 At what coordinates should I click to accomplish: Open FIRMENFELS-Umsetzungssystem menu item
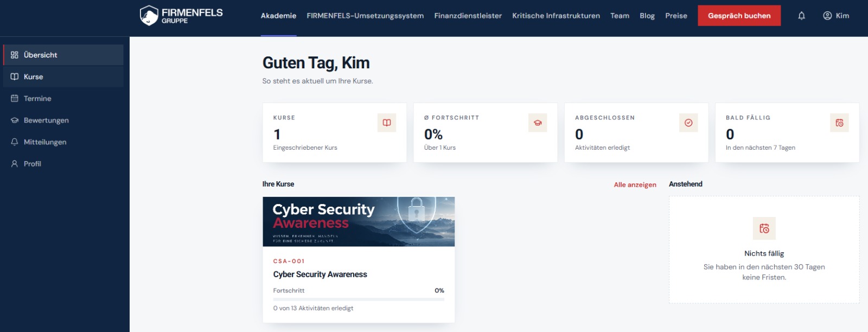click(x=365, y=16)
